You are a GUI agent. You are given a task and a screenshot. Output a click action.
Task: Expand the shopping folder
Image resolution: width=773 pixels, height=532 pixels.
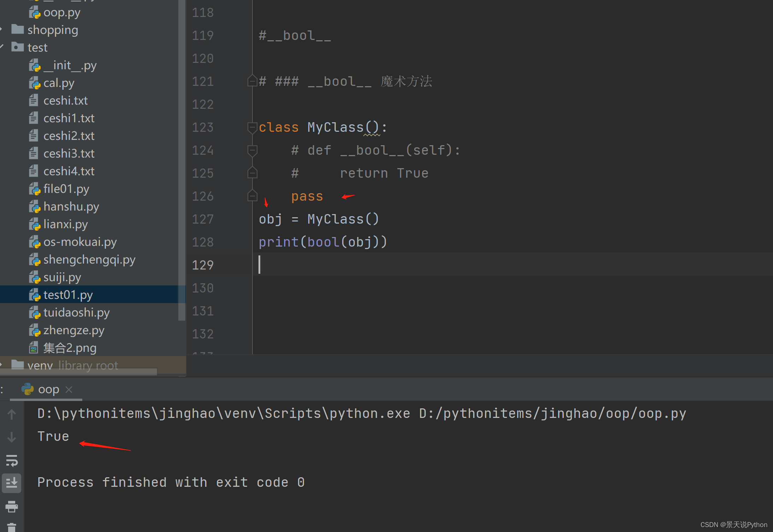(x=1, y=30)
